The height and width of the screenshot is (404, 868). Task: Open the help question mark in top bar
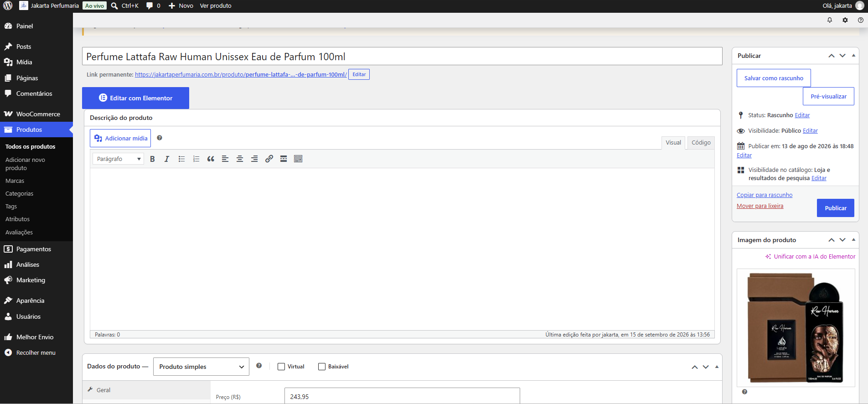[861, 20]
